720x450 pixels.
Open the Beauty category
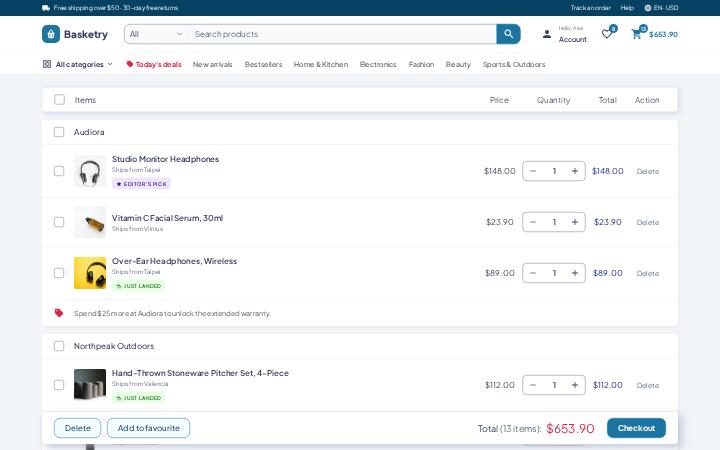pyautogui.click(x=458, y=64)
